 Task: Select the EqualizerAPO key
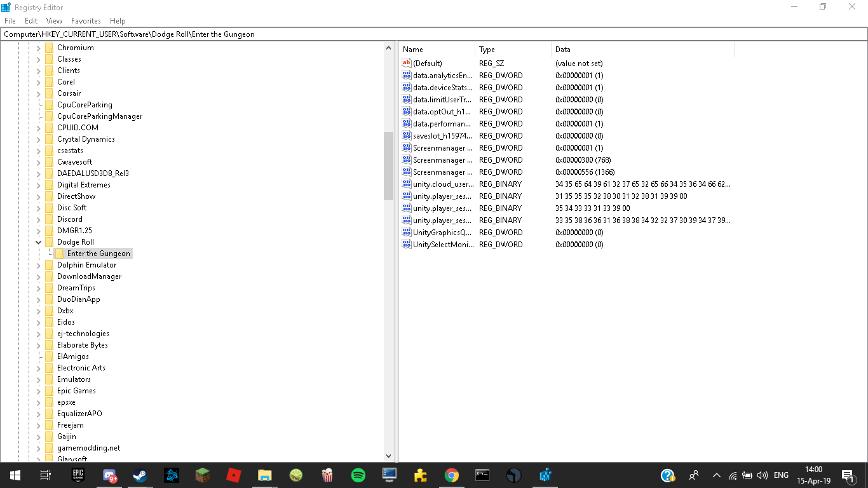pos(79,414)
